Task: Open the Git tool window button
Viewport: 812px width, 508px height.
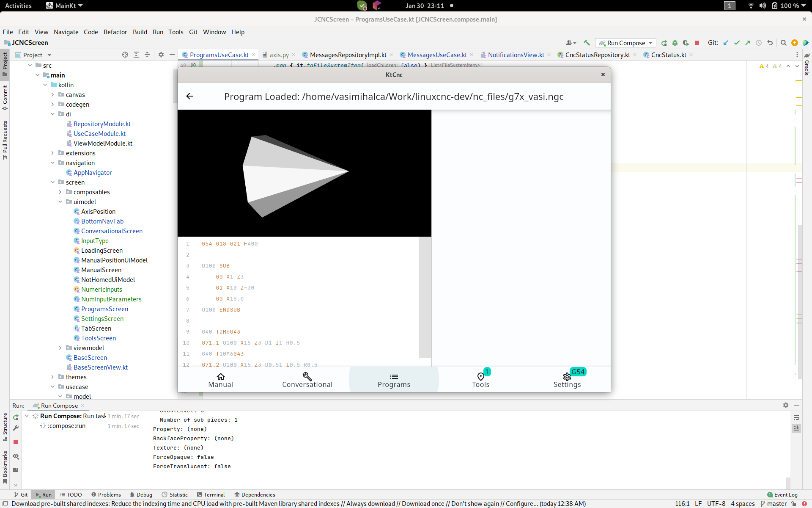Action: pos(21,494)
